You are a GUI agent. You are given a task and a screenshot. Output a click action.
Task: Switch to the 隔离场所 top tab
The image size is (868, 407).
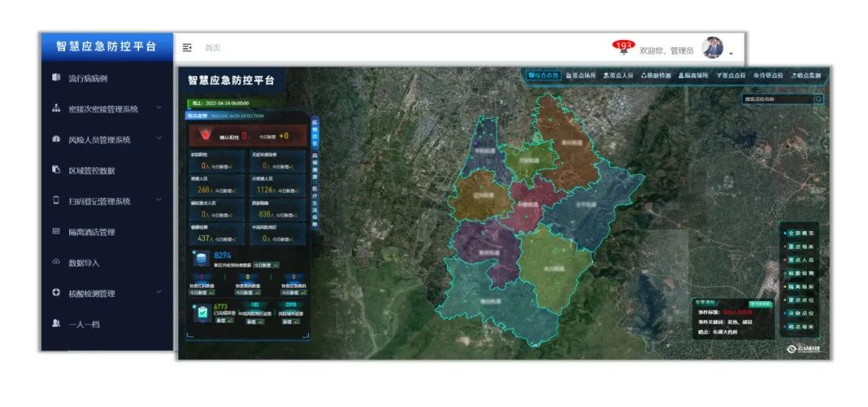(x=694, y=75)
